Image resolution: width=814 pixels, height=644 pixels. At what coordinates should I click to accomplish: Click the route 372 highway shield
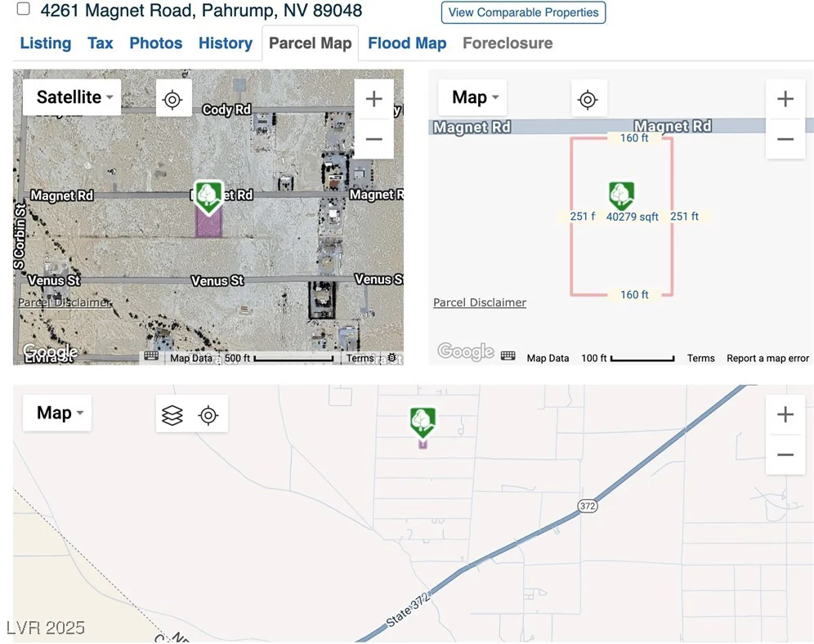[587, 506]
